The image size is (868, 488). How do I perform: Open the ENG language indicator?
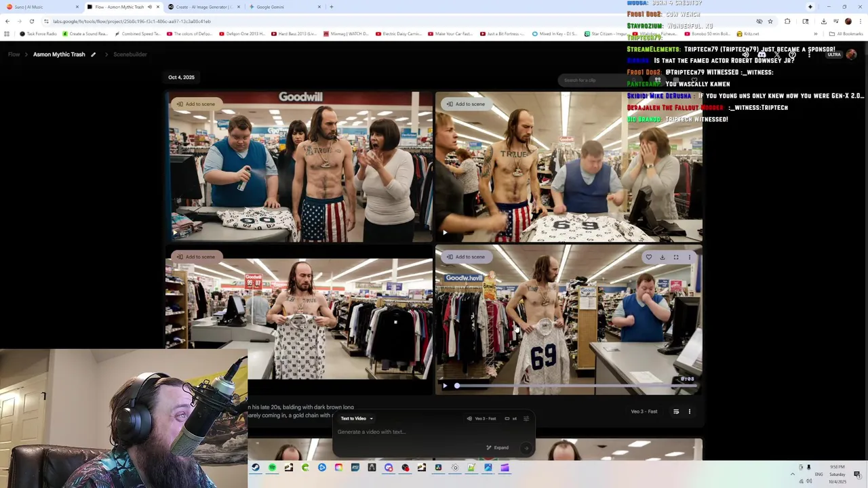[819, 474]
